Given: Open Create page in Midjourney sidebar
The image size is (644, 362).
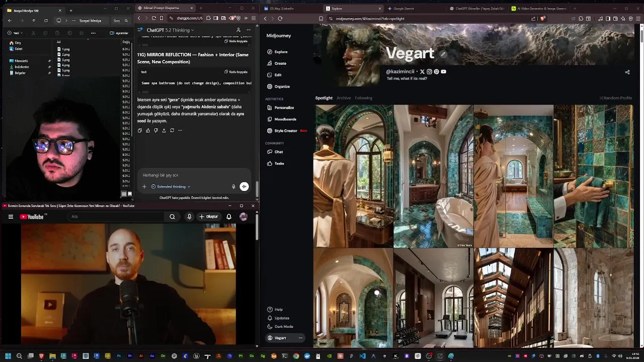Looking at the screenshot, I should 277,63.
